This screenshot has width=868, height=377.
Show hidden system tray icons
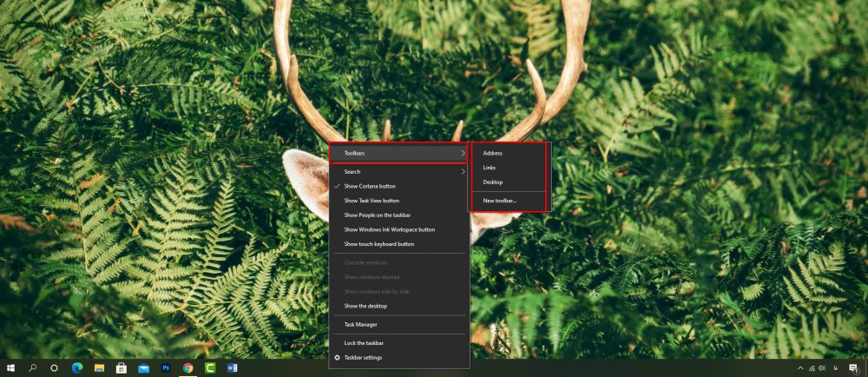coord(799,368)
